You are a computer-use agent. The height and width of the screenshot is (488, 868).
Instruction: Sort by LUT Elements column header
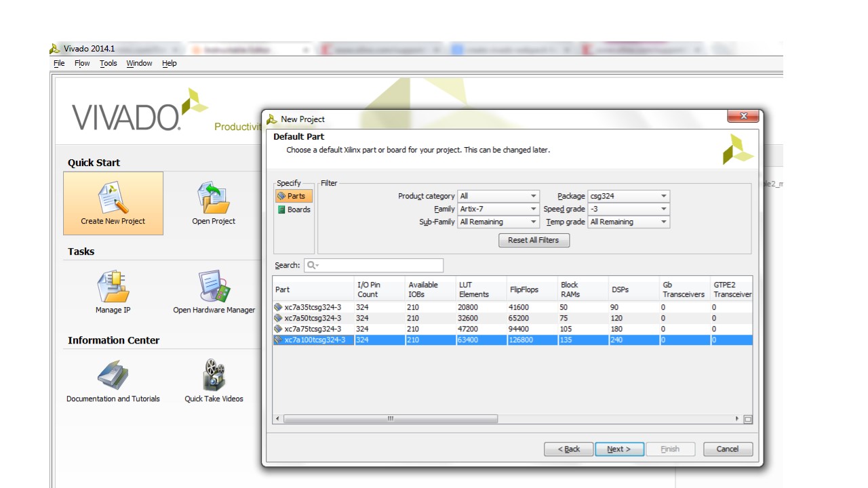pos(481,289)
